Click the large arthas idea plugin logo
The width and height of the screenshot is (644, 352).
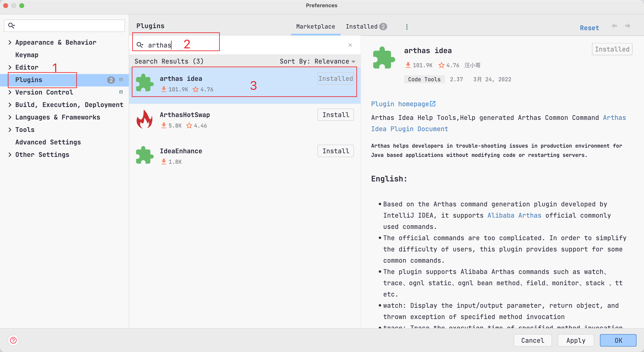384,58
